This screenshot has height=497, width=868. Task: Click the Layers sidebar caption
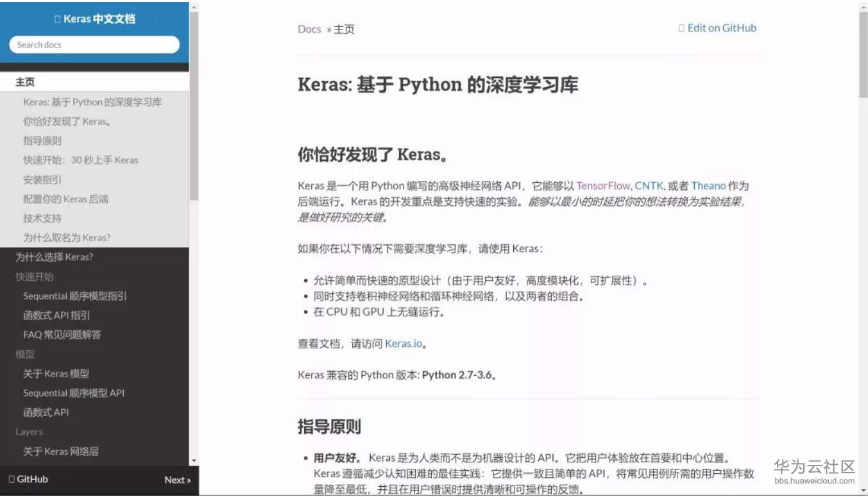[x=29, y=432]
